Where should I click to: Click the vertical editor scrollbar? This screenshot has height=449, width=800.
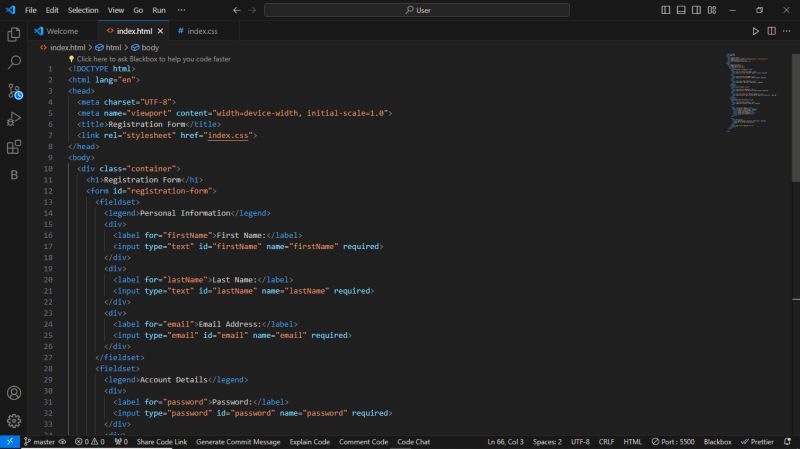coord(795,117)
